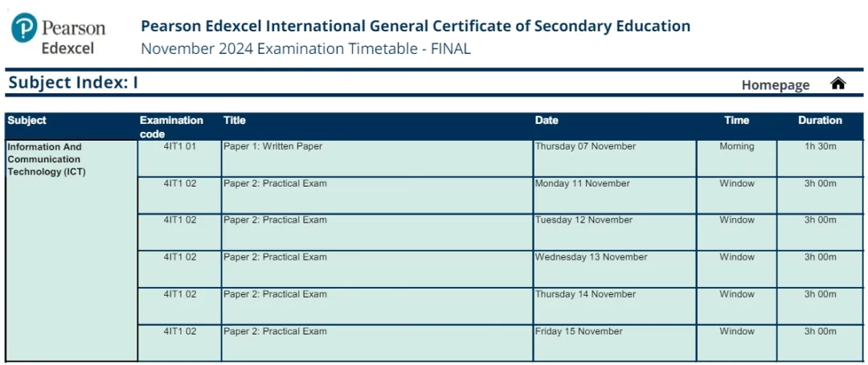Select the Thursday 07 November date cell

tap(615, 158)
